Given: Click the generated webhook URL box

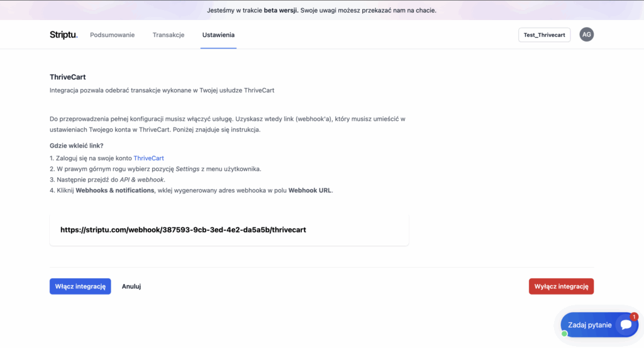Looking at the screenshot, I should (x=229, y=230).
